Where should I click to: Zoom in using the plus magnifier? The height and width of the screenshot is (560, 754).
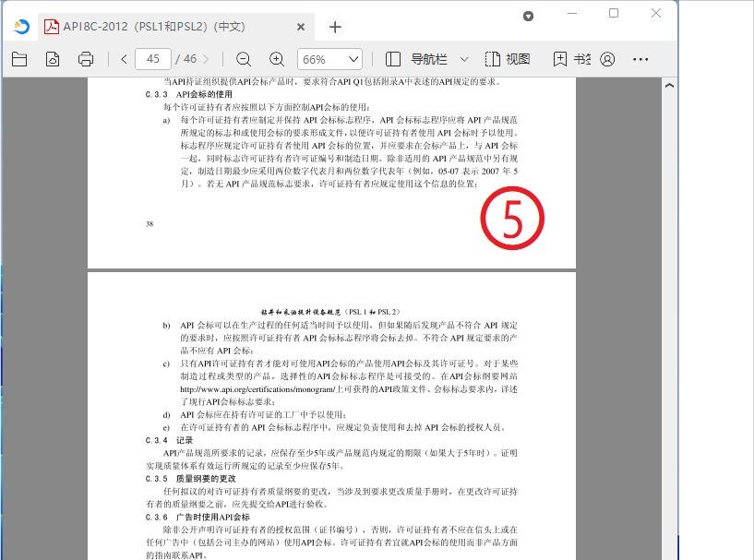click(x=276, y=59)
